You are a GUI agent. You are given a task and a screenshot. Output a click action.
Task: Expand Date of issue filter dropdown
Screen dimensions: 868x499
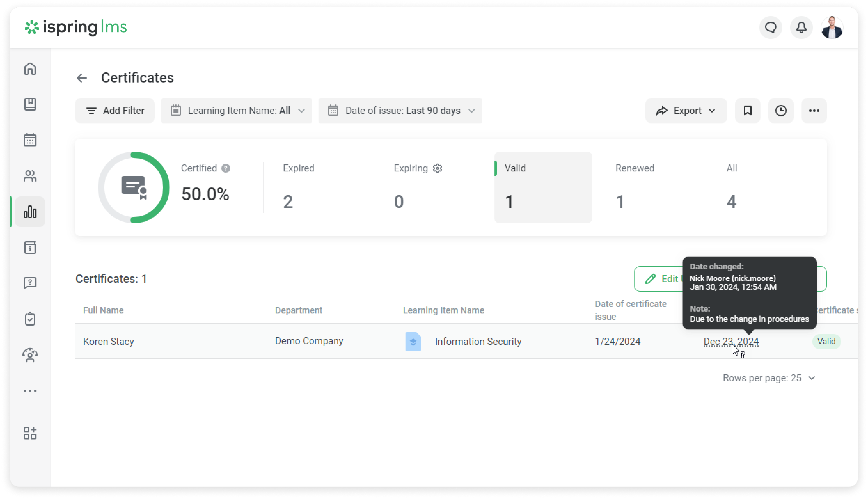pyautogui.click(x=400, y=111)
